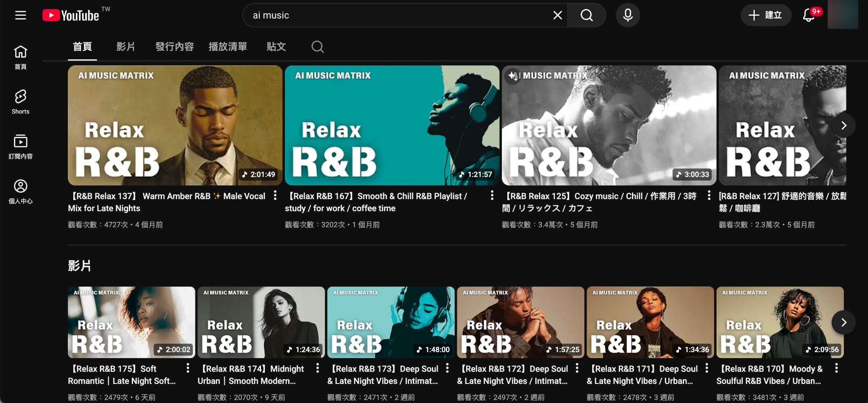Open options for R&B Relax 125 video
The image size is (868, 403).
[x=709, y=195]
